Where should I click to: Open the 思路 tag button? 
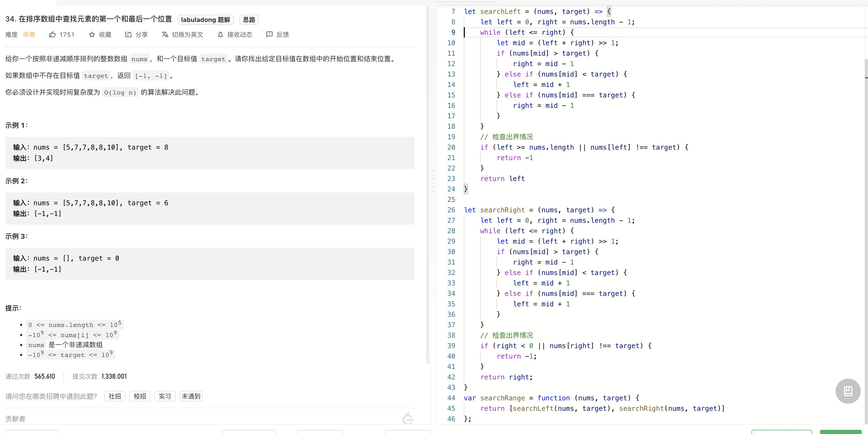(249, 20)
